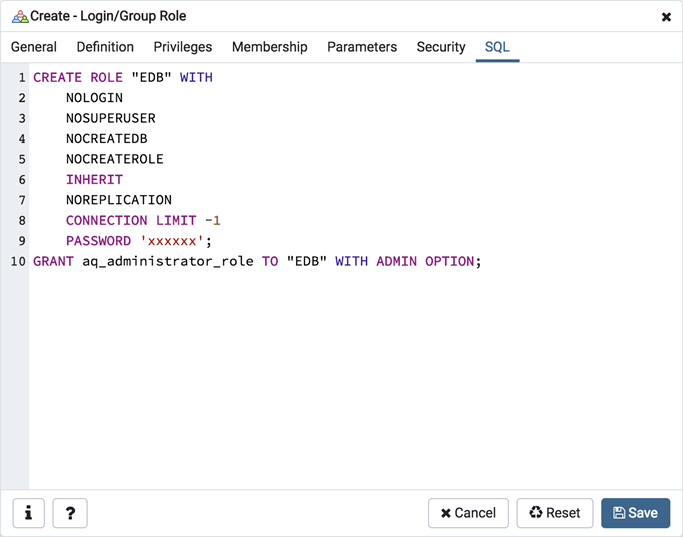Image resolution: width=683 pixels, height=537 pixels.
Task: Click the CONNECTION LIMIT -1 line
Action: (143, 220)
